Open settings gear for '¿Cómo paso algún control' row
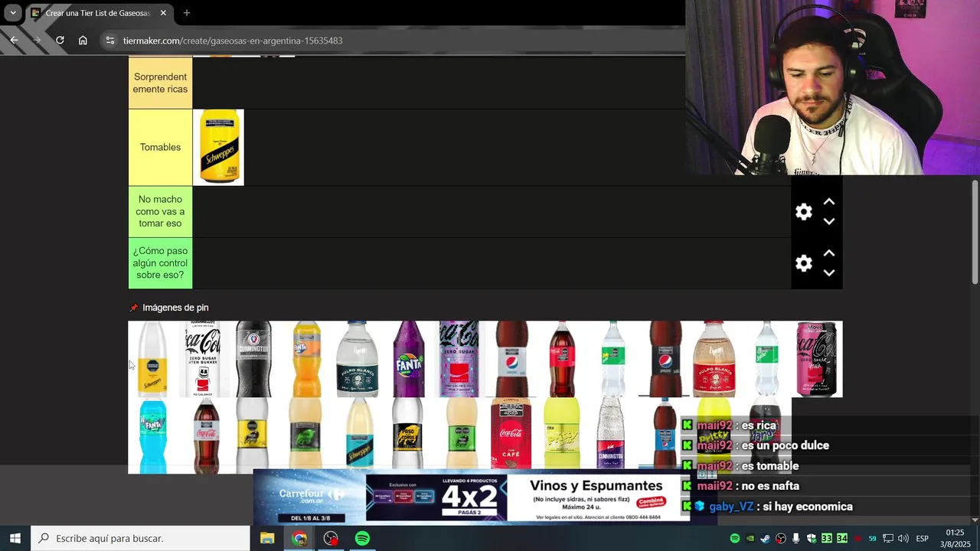 803,263
